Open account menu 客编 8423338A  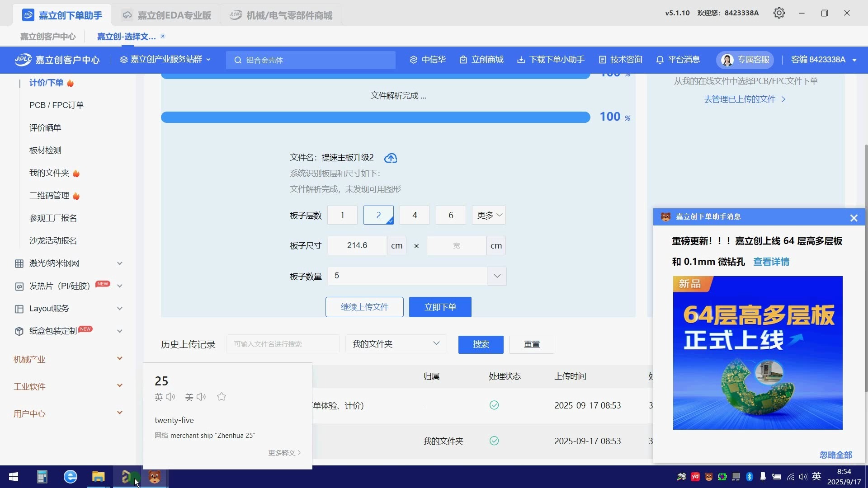[824, 60]
